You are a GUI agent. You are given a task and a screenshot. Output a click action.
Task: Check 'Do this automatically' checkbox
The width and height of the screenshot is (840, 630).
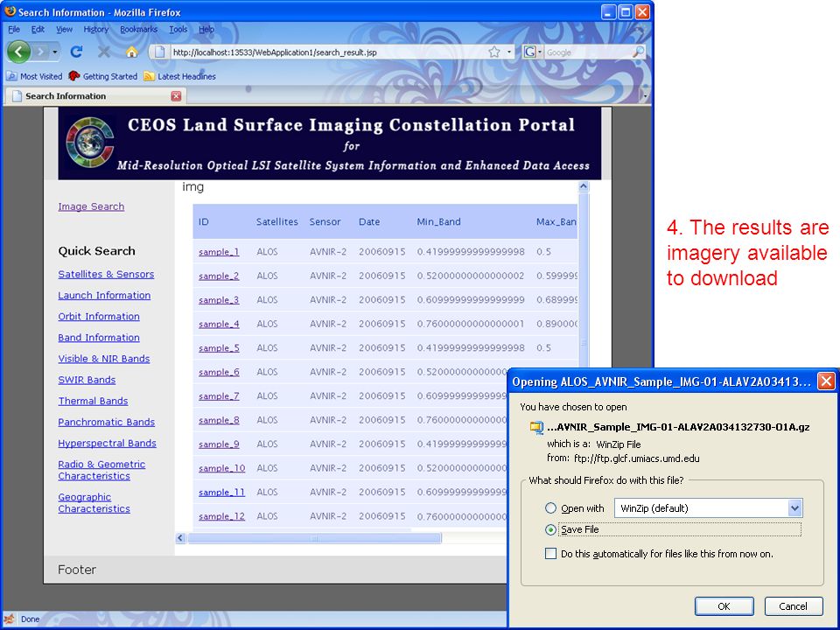[x=550, y=553]
